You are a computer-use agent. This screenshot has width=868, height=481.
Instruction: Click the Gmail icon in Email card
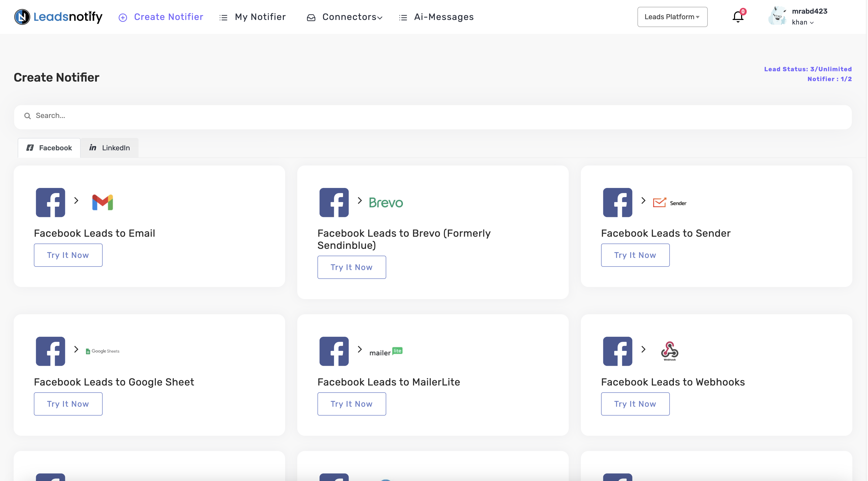102,202
